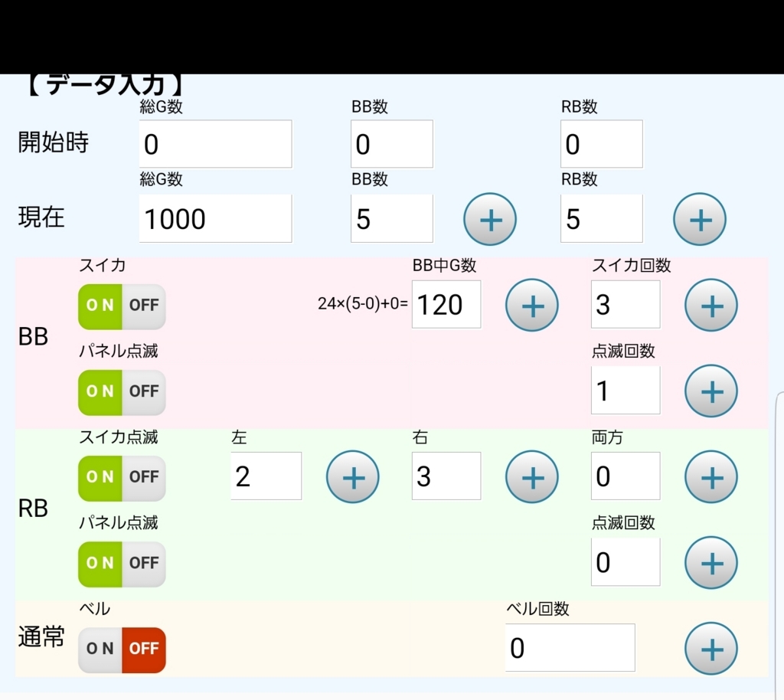Add one to RB 点滅回数 with plus
This screenshot has width=784, height=700.
click(x=711, y=563)
